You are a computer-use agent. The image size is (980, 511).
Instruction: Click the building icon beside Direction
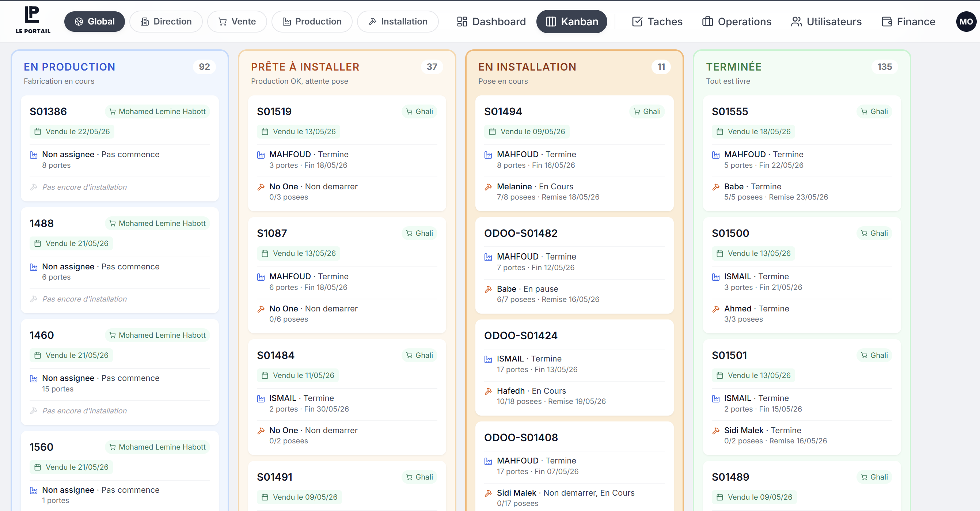(145, 22)
